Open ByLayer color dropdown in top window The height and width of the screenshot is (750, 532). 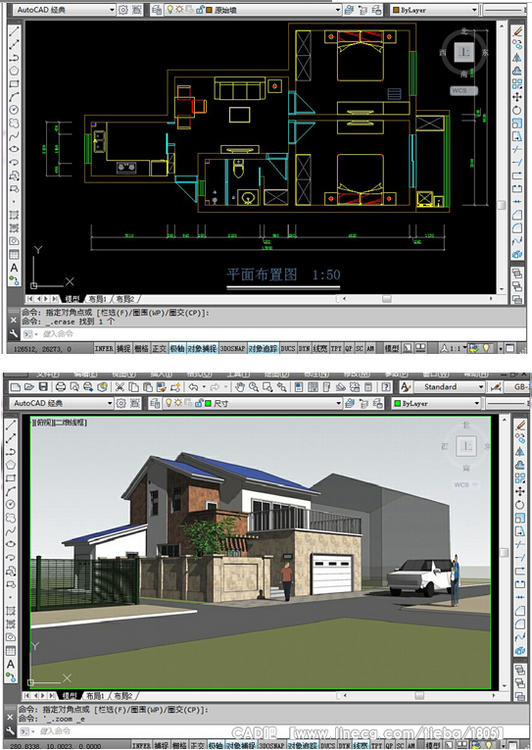[434, 10]
